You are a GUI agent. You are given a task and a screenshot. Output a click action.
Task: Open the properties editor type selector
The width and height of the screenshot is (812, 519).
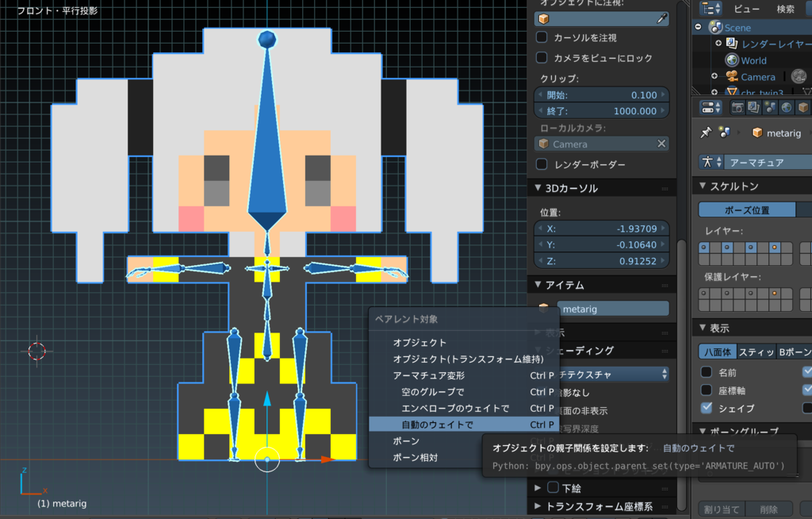click(710, 107)
